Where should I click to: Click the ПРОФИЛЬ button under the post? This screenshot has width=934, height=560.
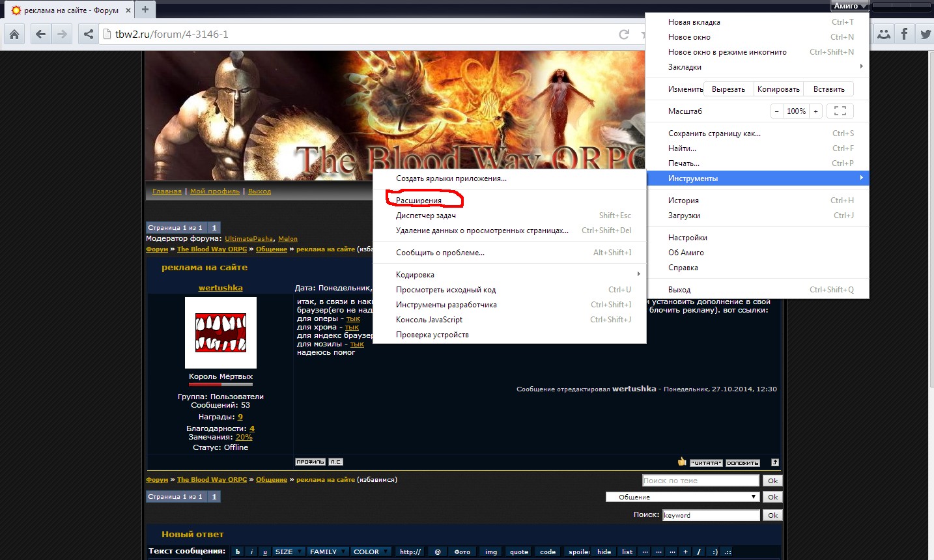point(310,462)
